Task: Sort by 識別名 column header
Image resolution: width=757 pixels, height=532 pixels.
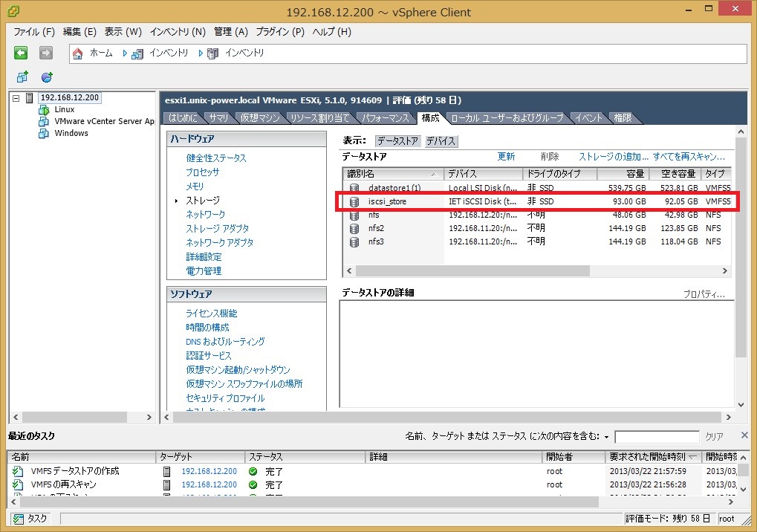Action: (392, 174)
